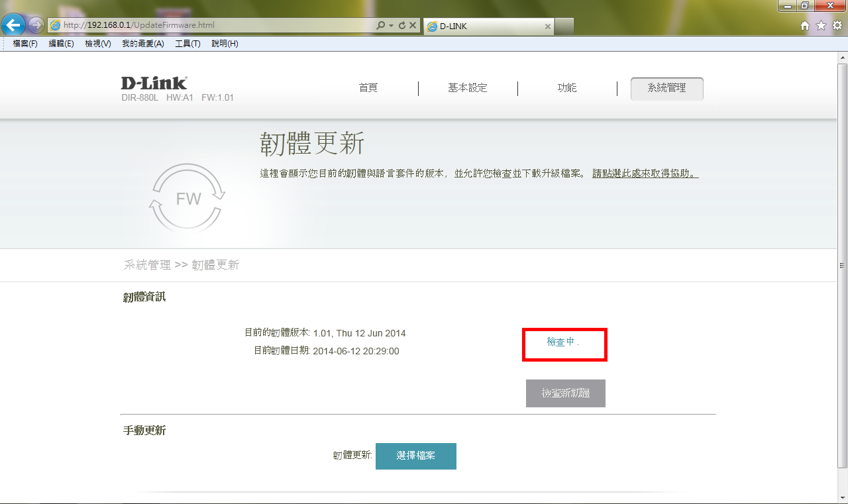Screen dimensions: 848x504
Task: Click the 請點選此處來取得協助 help link
Action: (x=645, y=174)
